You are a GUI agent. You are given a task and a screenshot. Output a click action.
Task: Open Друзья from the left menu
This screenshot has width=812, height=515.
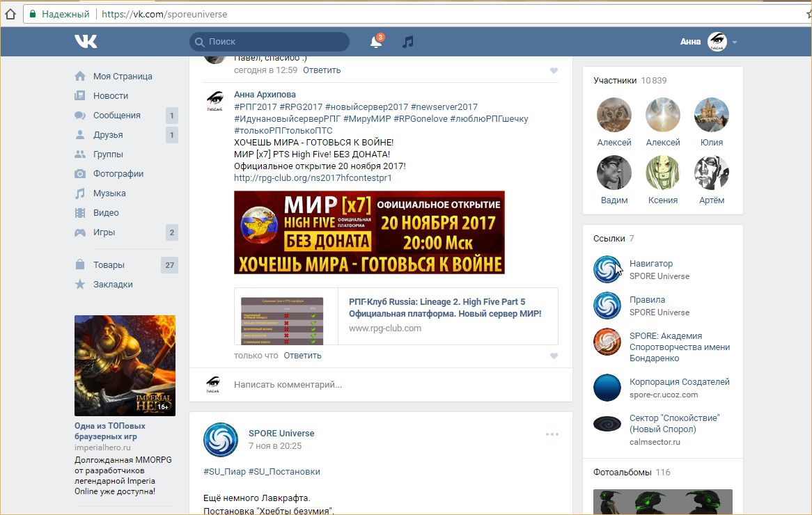[x=108, y=135]
